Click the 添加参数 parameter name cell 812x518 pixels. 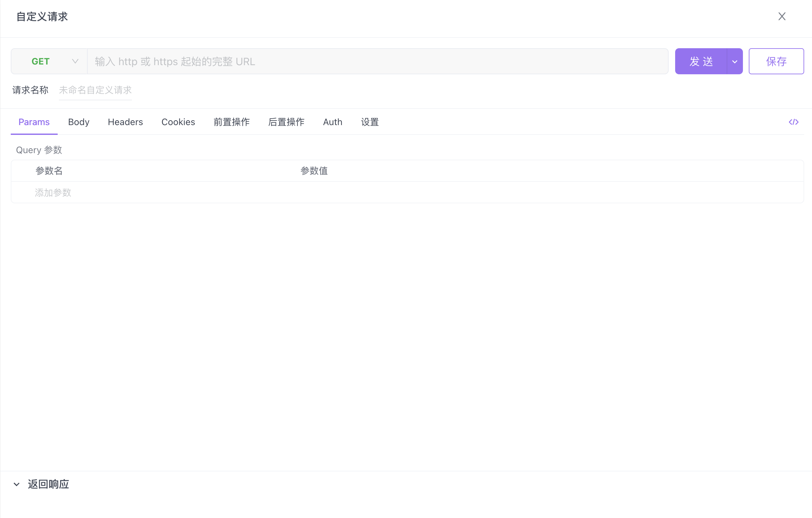click(x=53, y=193)
